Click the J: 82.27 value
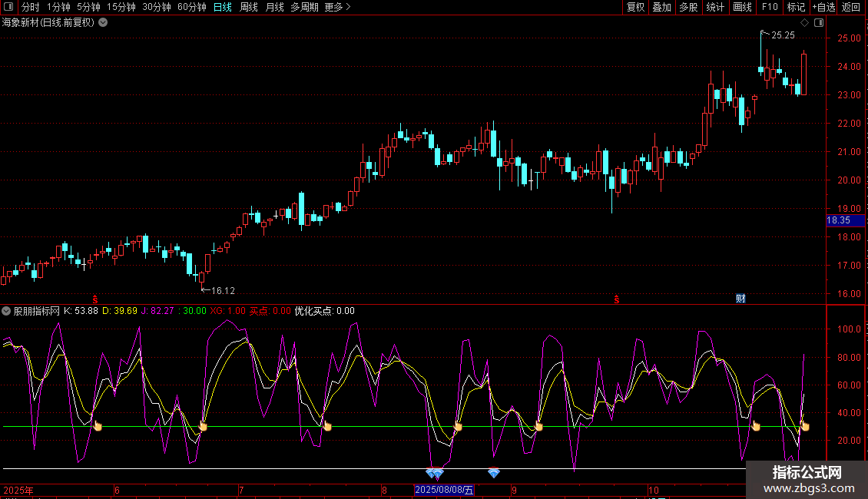Image resolution: width=868 pixels, height=499 pixels. pyautogui.click(x=157, y=311)
